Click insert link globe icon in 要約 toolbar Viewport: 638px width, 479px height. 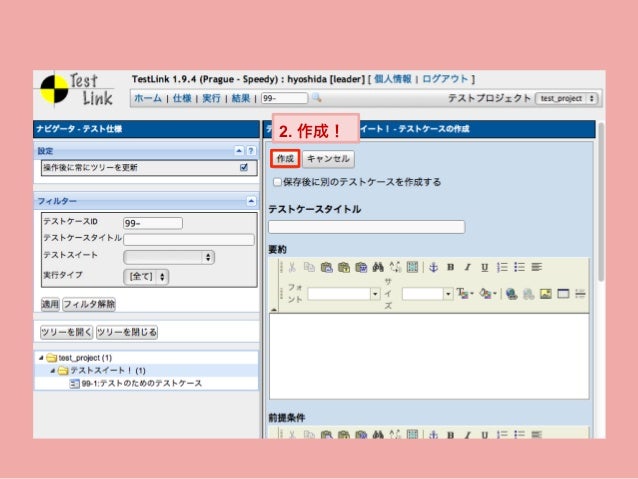click(511, 293)
